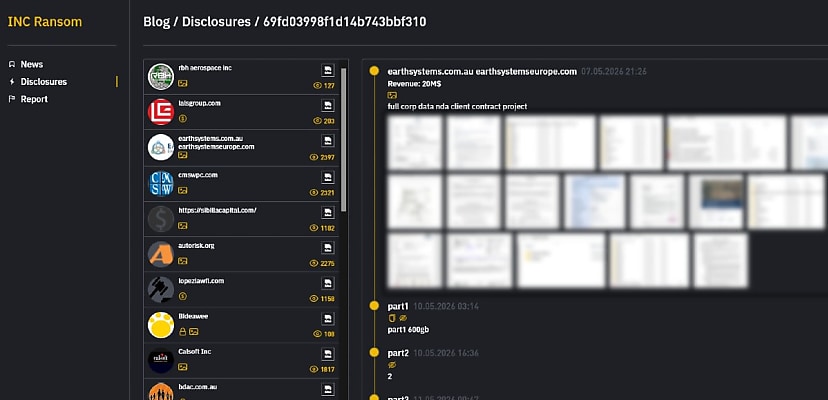The width and height of the screenshot is (828, 400).
Task: Click the image icon under Calsoft Inc
Action: (183, 367)
